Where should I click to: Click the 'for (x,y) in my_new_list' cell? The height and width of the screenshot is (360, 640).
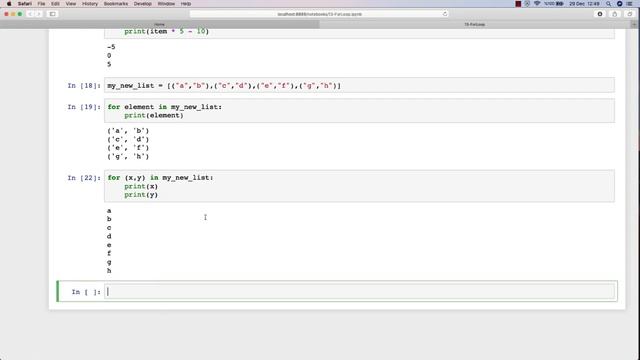359,186
